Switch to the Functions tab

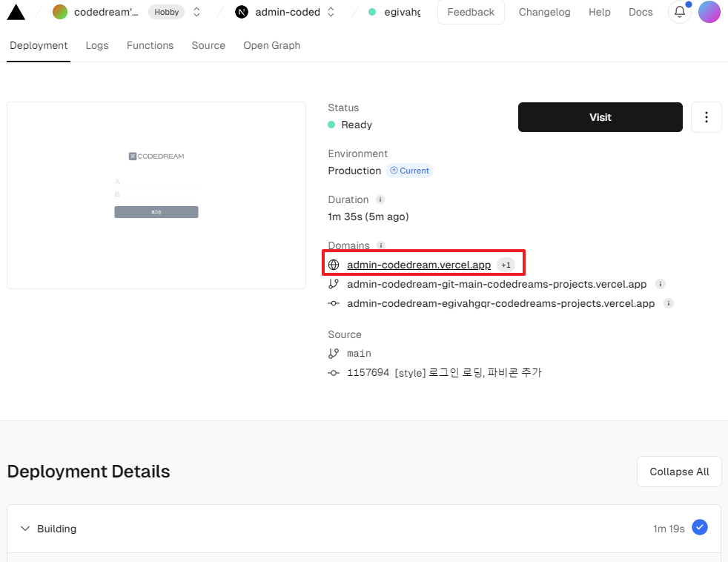(x=150, y=45)
